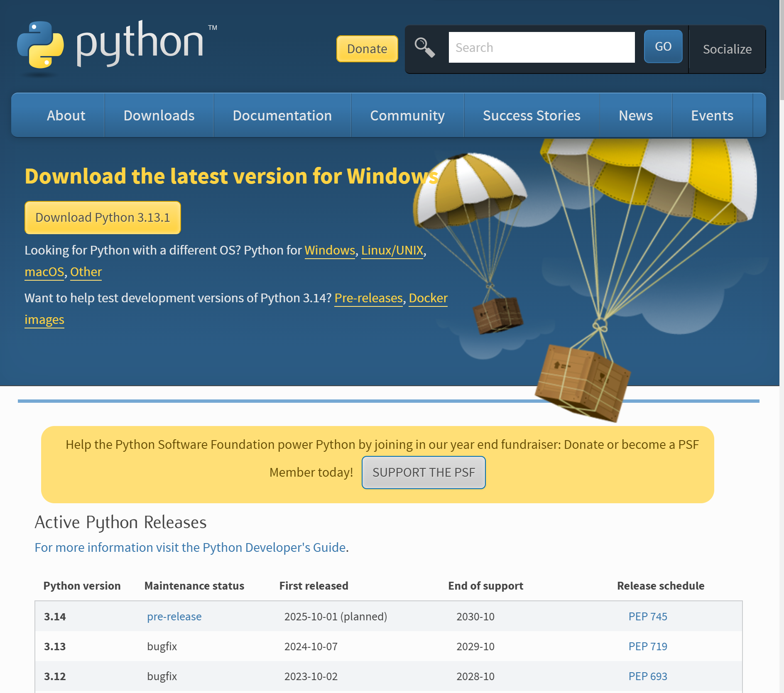784x693 pixels.
Task: Click SUPPORT THE PSF button
Action: [x=424, y=473]
